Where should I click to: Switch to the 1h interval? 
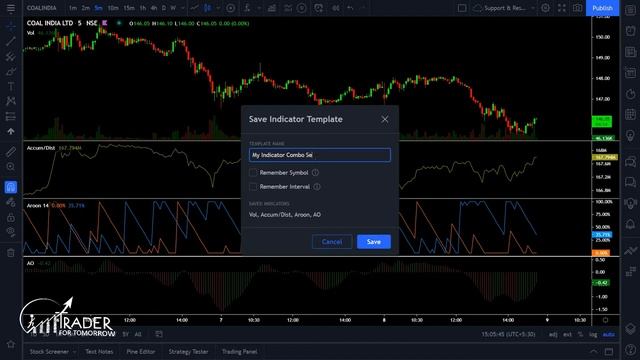pos(143,8)
